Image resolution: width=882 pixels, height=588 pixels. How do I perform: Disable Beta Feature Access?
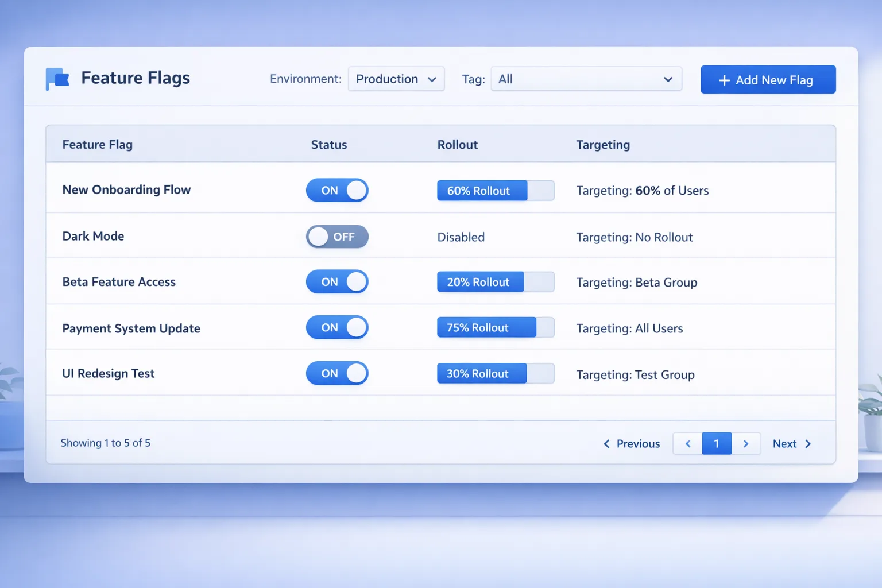point(337,281)
